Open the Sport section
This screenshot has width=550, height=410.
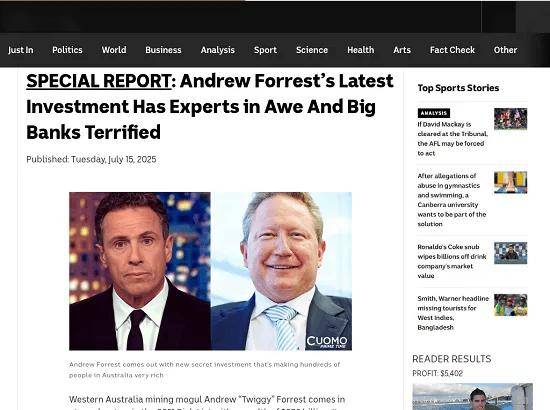coord(266,50)
